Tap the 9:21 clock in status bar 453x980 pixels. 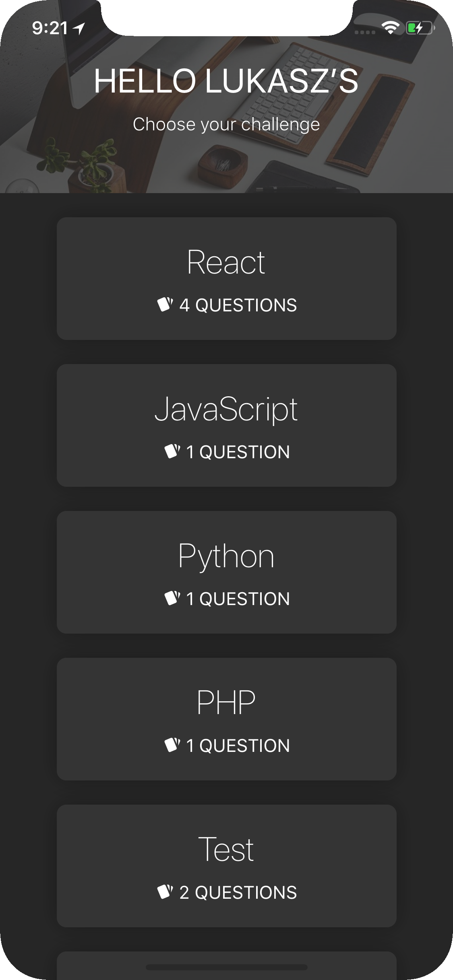pos(50,28)
